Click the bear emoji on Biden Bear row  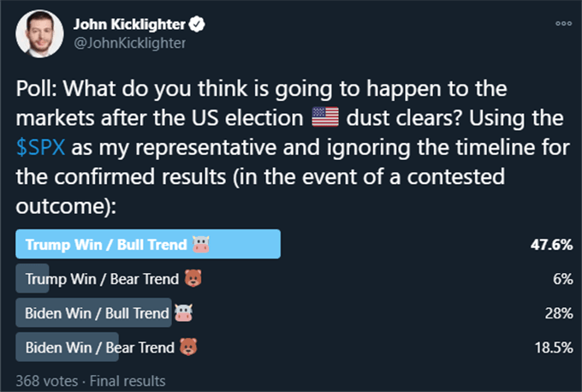188,347
